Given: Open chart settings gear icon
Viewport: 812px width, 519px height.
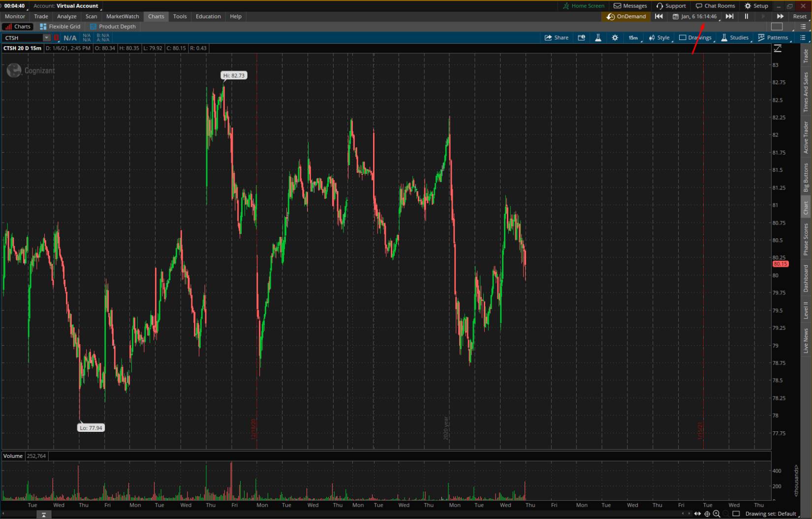Looking at the screenshot, I should [x=615, y=37].
